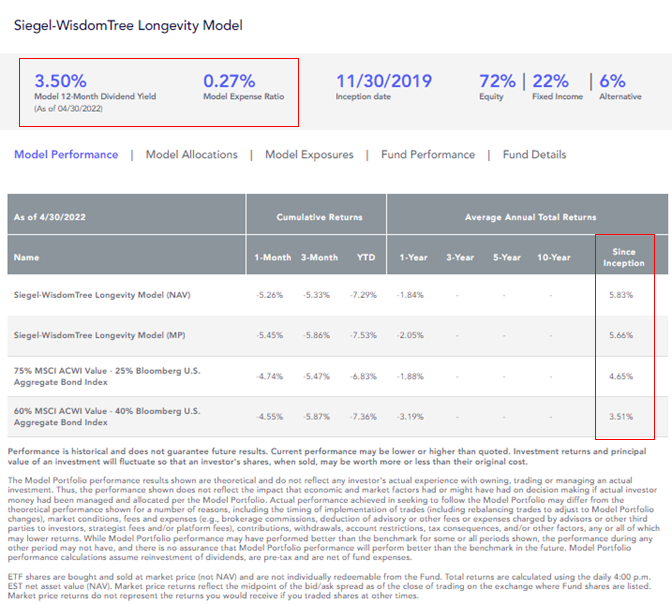Open the Fund Details tab

pyautogui.click(x=534, y=154)
